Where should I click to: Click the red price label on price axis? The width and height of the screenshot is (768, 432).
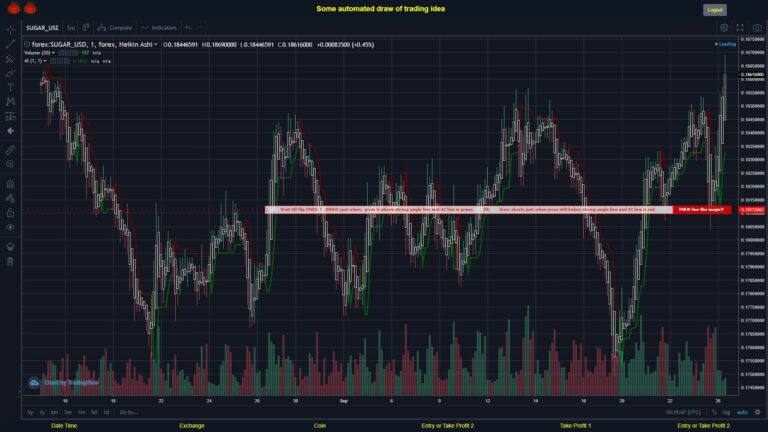752,210
